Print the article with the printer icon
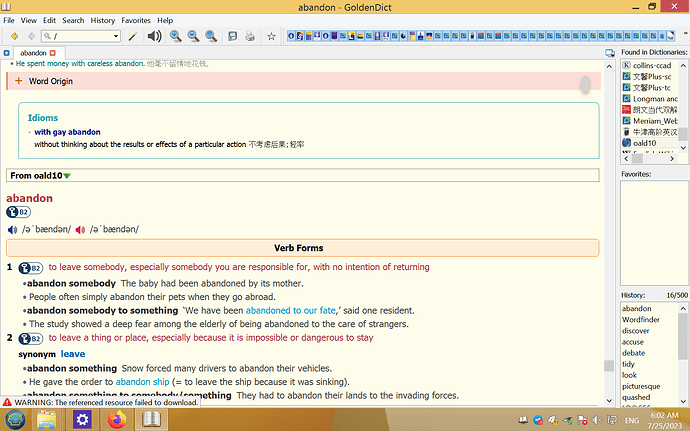This screenshot has height=431, width=690. click(x=250, y=36)
